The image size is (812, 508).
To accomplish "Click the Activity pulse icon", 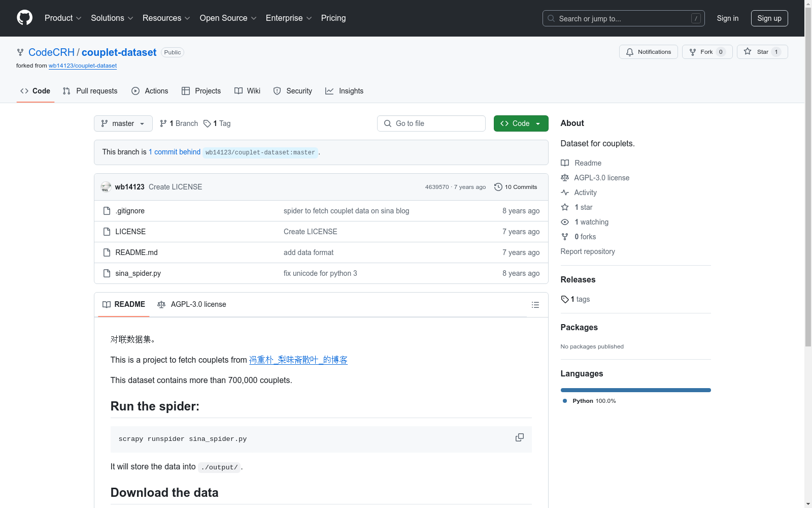I will click(565, 193).
